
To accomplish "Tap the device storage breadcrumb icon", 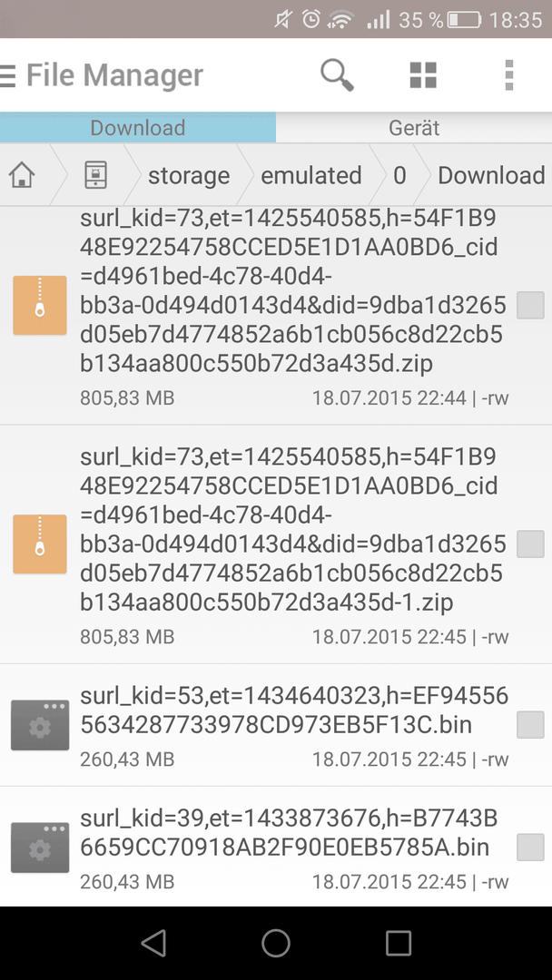I will pos(96,176).
